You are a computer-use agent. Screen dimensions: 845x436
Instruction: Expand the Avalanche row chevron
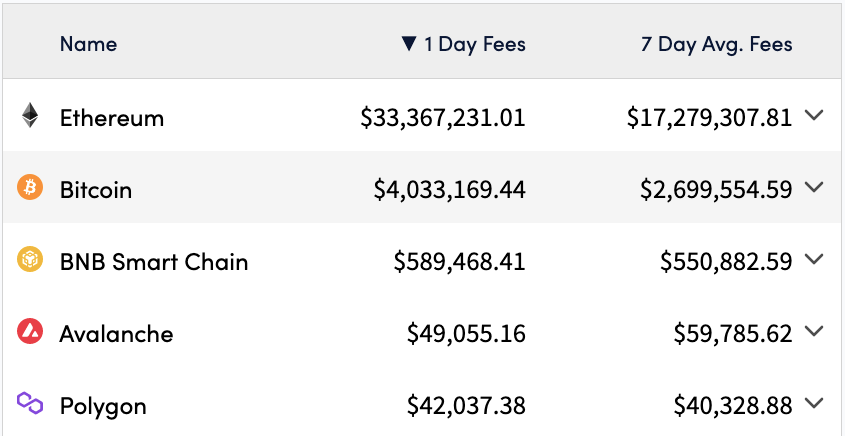click(x=814, y=331)
